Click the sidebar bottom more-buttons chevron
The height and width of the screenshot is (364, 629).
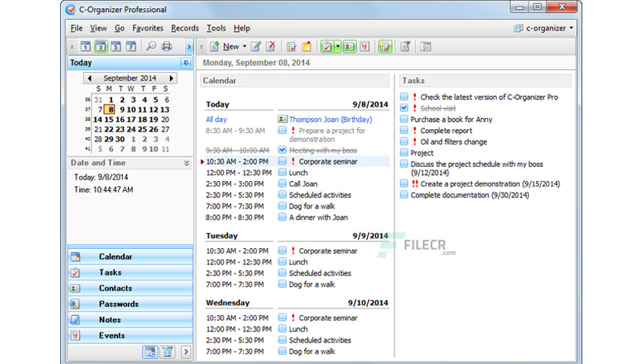[x=186, y=352]
